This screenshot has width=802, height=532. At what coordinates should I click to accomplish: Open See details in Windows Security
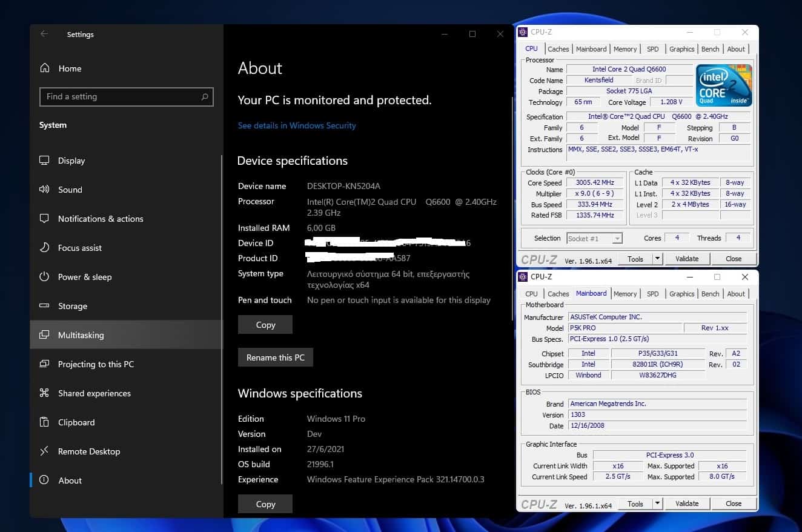[x=297, y=125]
